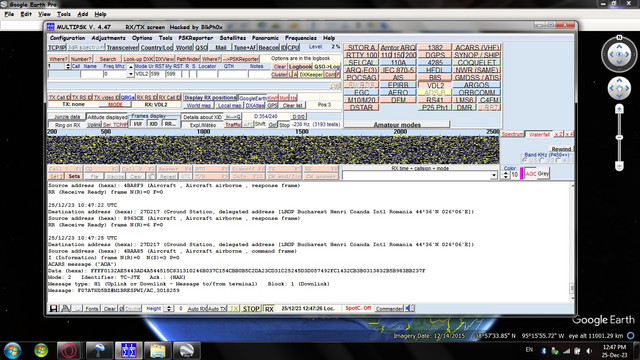Viewport: 640px width, 360px height.
Task: Toggle VDL2 mode button
Action: (435, 85)
